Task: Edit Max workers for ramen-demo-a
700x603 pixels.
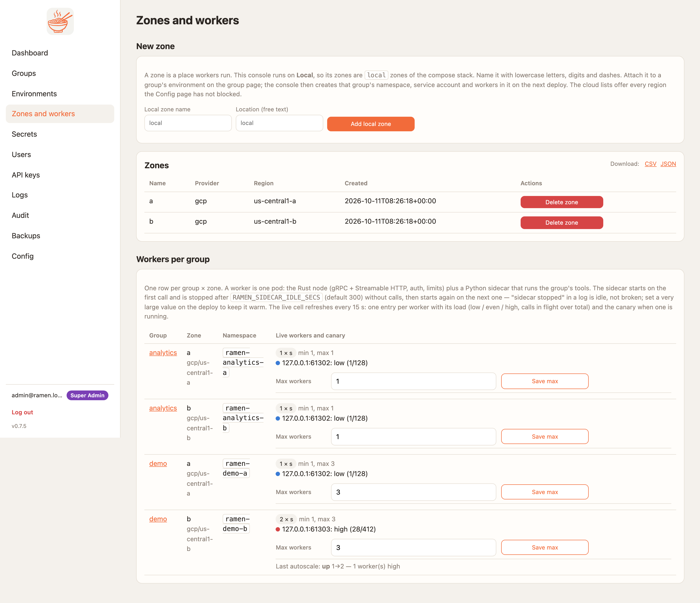Action: tap(413, 492)
